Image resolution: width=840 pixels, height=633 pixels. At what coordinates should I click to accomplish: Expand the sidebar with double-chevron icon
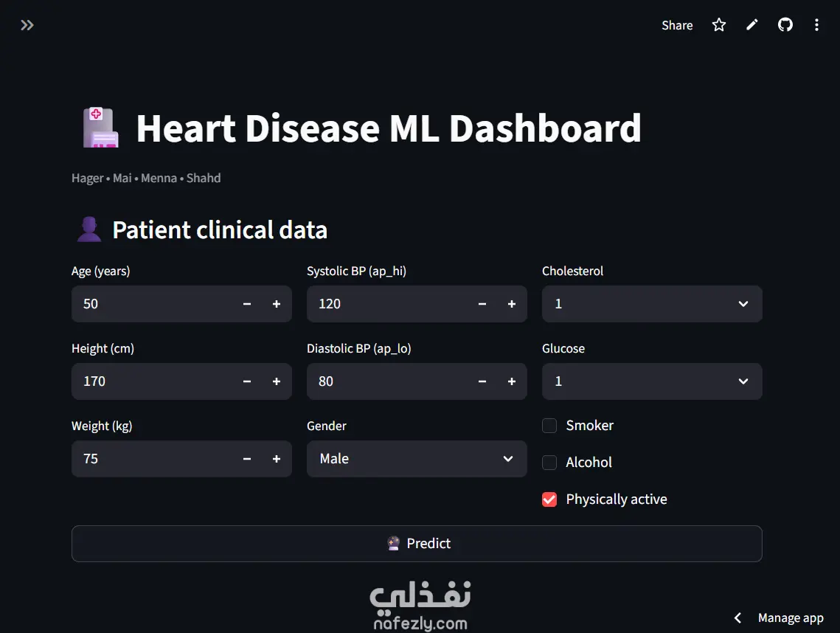(27, 25)
